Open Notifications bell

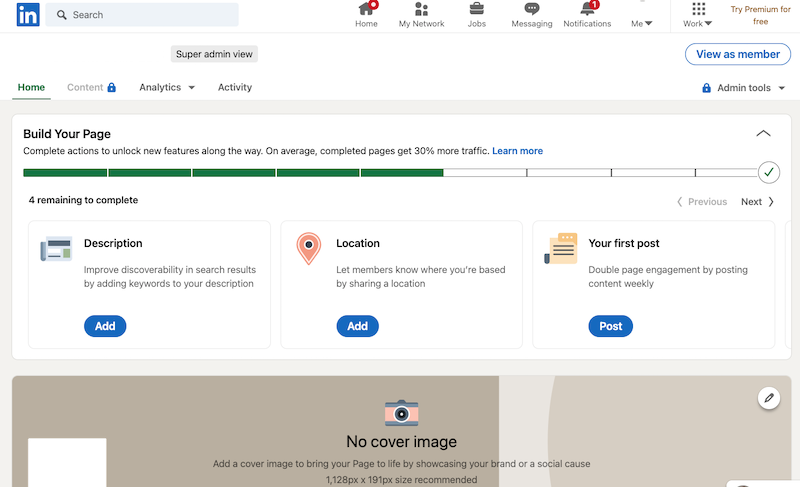pyautogui.click(x=587, y=15)
